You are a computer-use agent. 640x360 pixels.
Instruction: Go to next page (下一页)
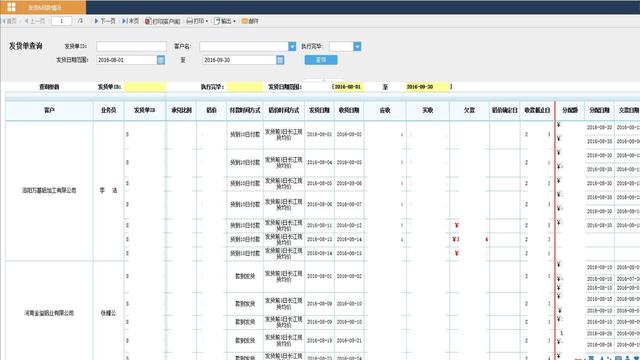104,21
